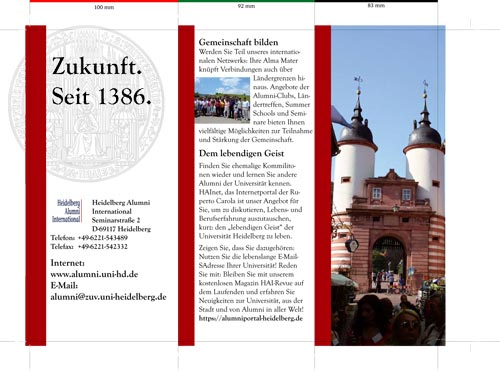Select the university seal watermark image
Viewport: 500px width, 371px height.
point(86,104)
